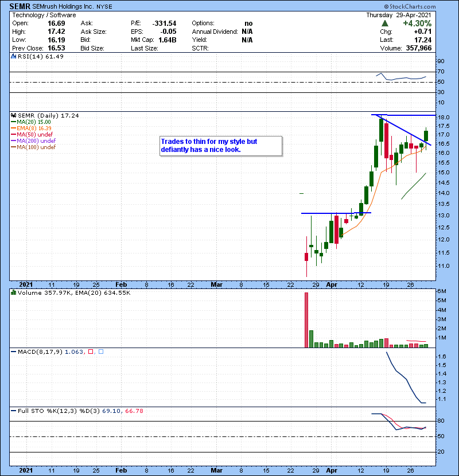Click the tallest red volume bar
This screenshot has height=476, width=459.
pos(306,320)
